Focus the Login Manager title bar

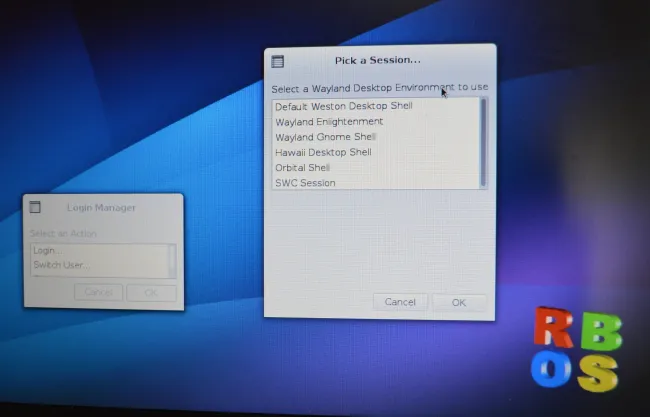click(101, 207)
